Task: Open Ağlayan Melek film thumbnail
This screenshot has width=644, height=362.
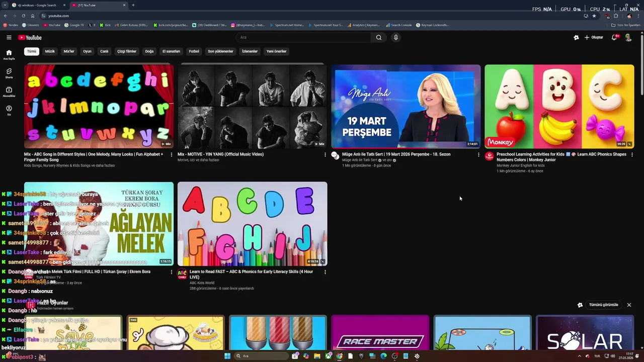Action: 99,224
